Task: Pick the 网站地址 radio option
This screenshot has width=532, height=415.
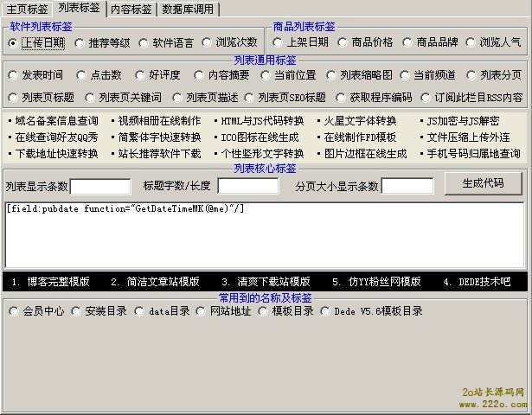Action: click(x=201, y=311)
